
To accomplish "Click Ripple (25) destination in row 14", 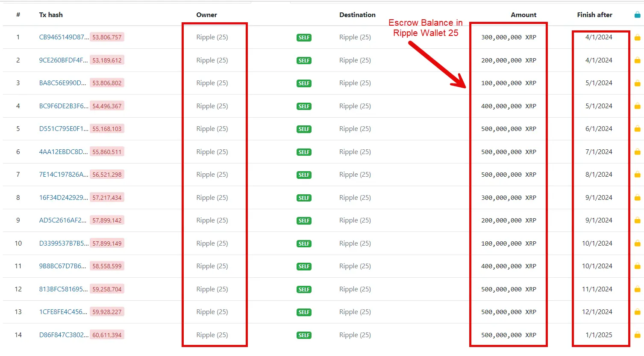I will (x=355, y=335).
